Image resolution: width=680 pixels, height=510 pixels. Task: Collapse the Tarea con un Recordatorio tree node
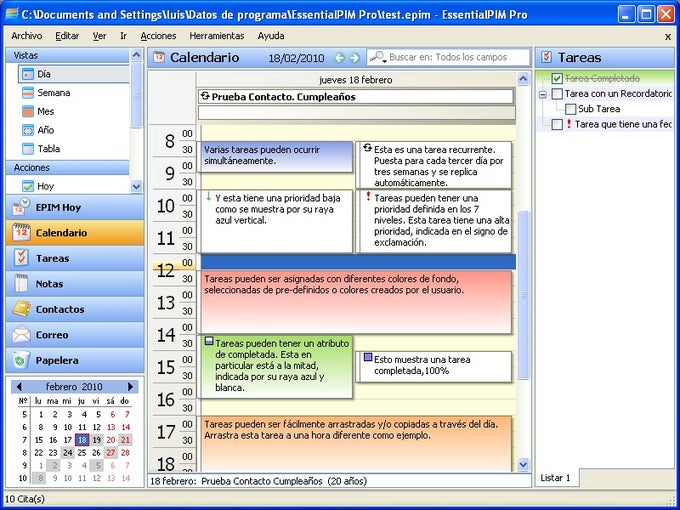pos(543,94)
